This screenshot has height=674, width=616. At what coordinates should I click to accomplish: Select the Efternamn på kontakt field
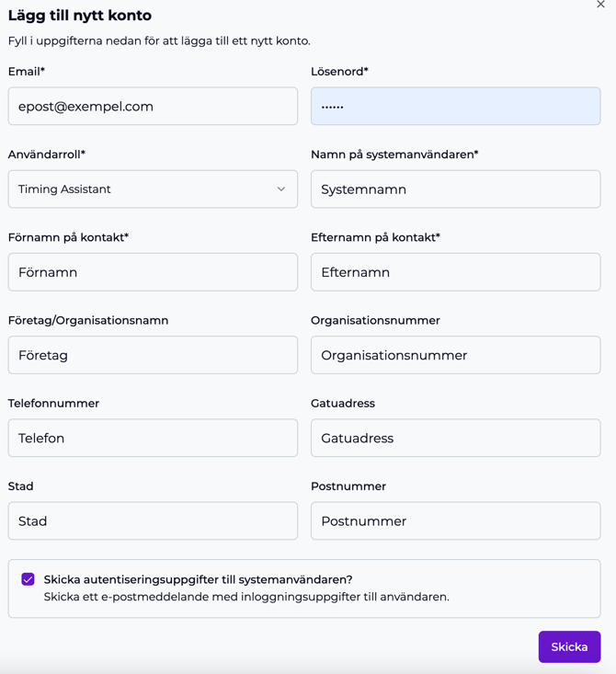(455, 272)
